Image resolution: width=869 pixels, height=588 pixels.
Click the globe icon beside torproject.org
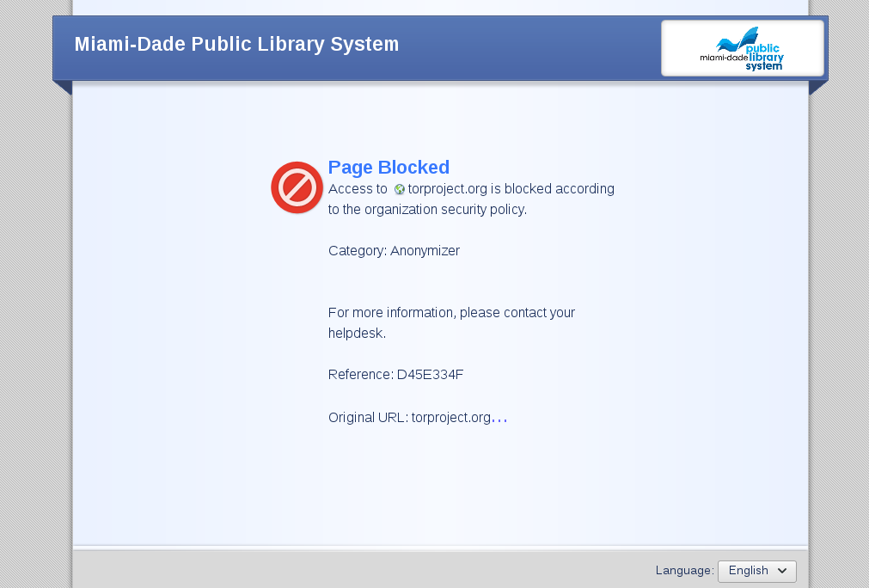(x=400, y=189)
